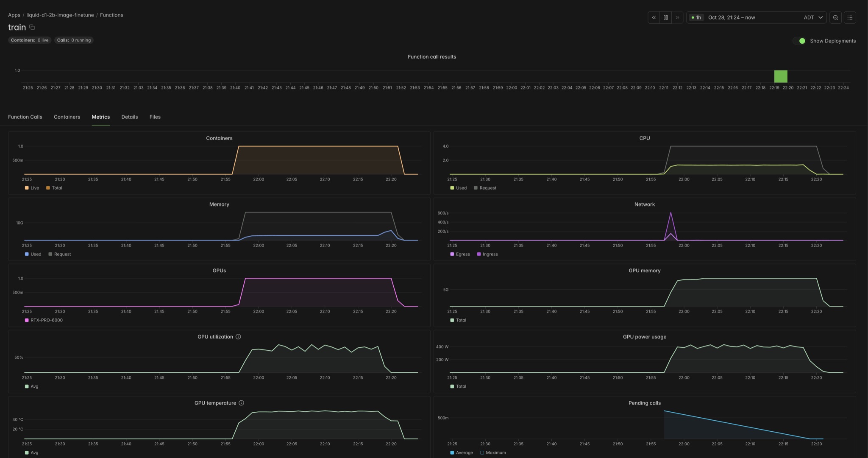The height and width of the screenshot is (458, 868).
Task: Step the time range backward
Action: pyautogui.click(x=654, y=17)
